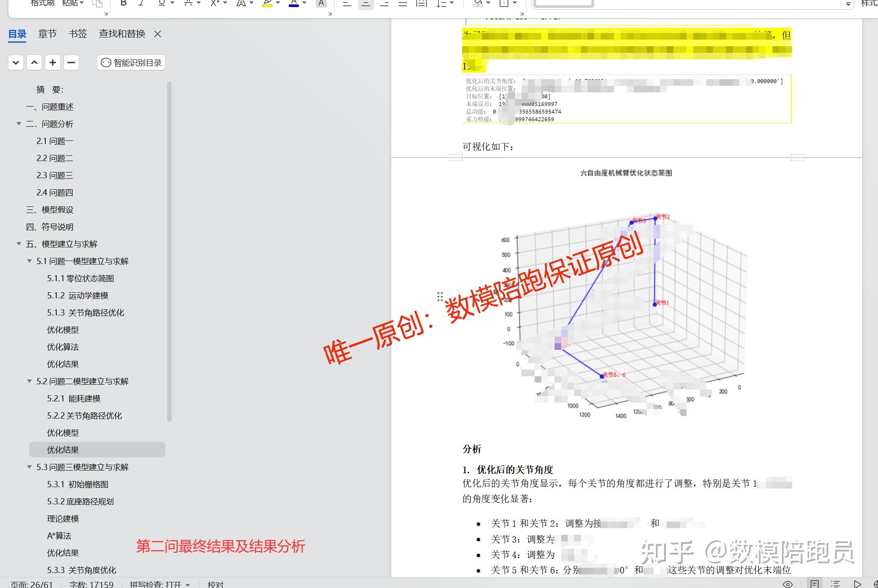Viewport: 878px width, 588px height.
Task: Collapse 5.1 问题一模型建立与求解
Action: click(x=29, y=261)
